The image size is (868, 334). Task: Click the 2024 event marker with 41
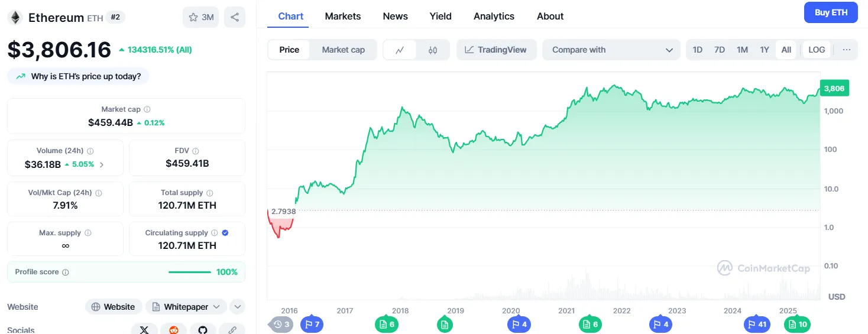coord(757,324)
